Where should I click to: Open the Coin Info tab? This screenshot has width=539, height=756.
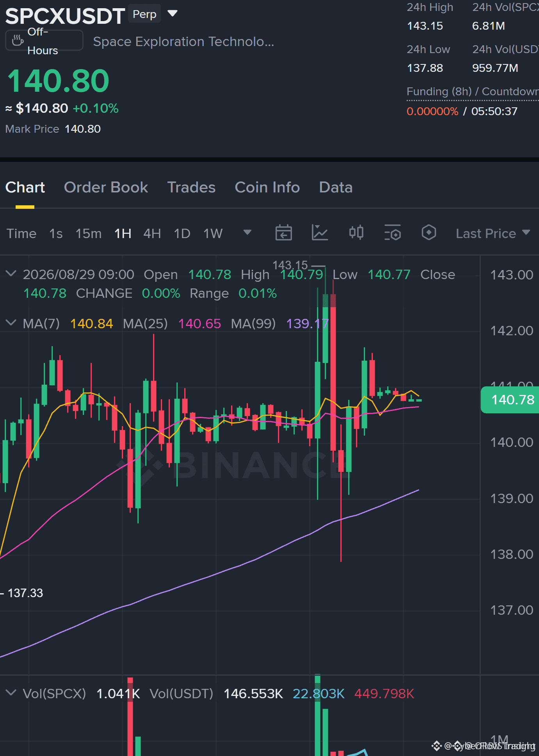pyautogui.click(x=267, y=187)
